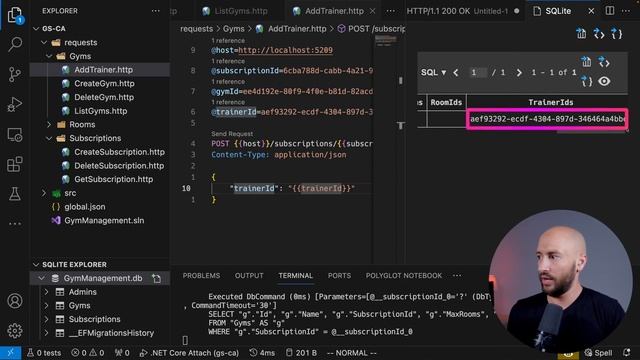Switch to the HTTP/1.1 200 OK tab
The width and height of the screenshot is (640, 360).
pyautogui.click(x=463, y=11)
